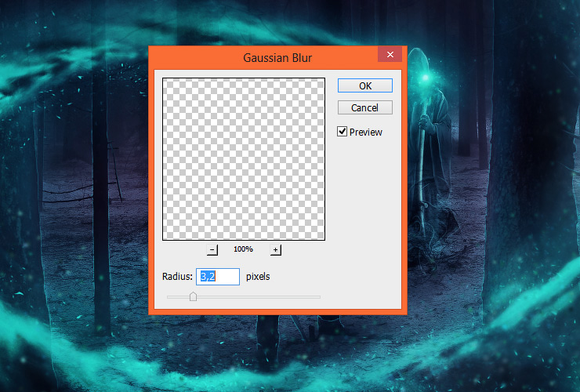This screenshot has height=392, width=580.
Task: Cancel the Gaussian Blur dialog
Action: click(x=364, y=107)
